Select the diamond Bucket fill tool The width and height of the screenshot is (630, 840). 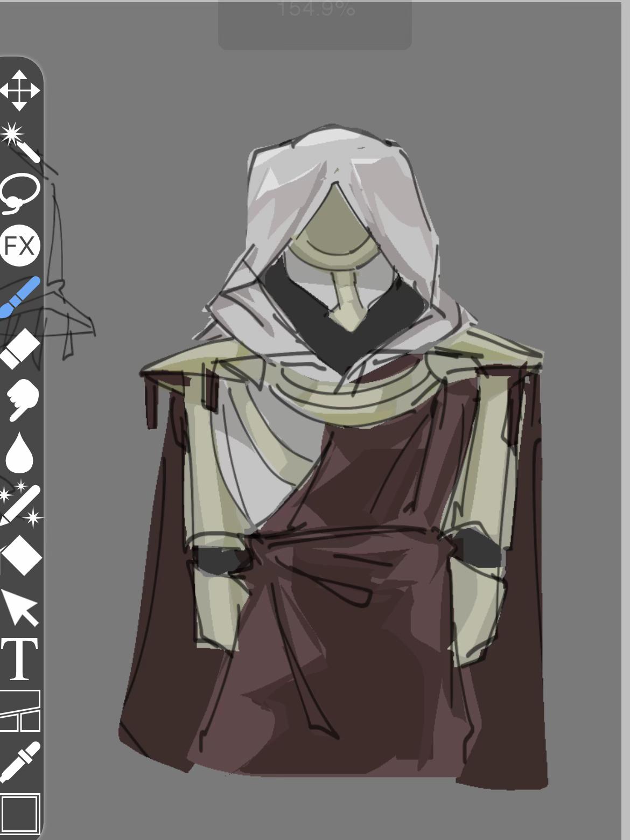coord(20,556)
